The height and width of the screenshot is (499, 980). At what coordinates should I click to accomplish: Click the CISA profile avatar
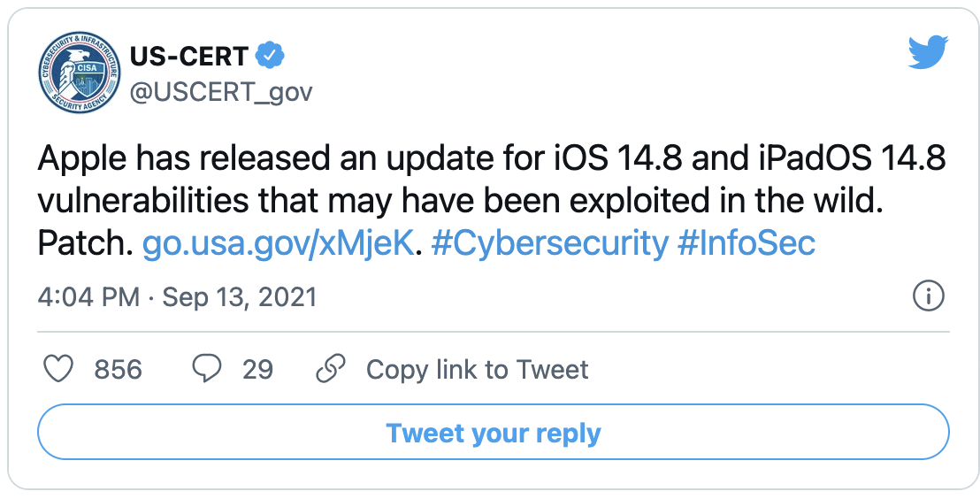click(x=80, y=72)
